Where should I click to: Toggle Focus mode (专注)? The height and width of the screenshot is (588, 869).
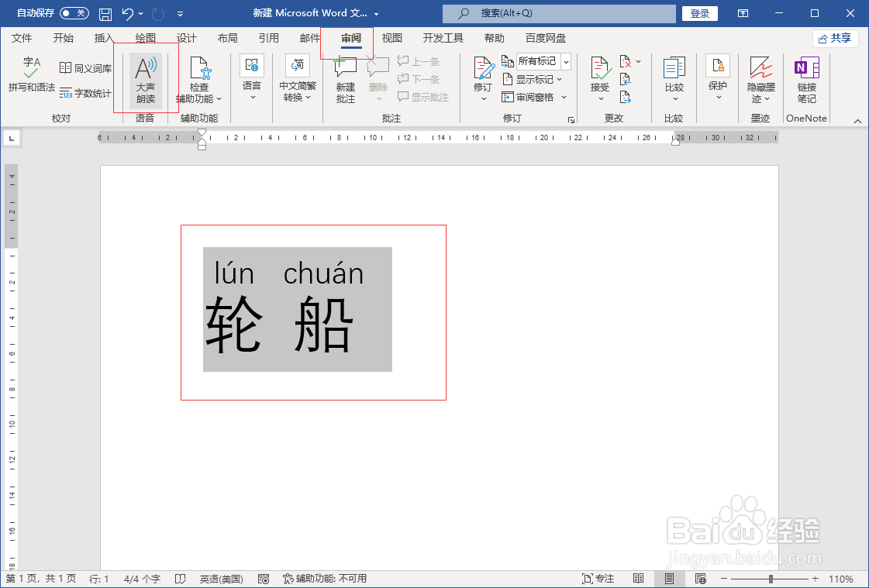[x=598, y=579]
